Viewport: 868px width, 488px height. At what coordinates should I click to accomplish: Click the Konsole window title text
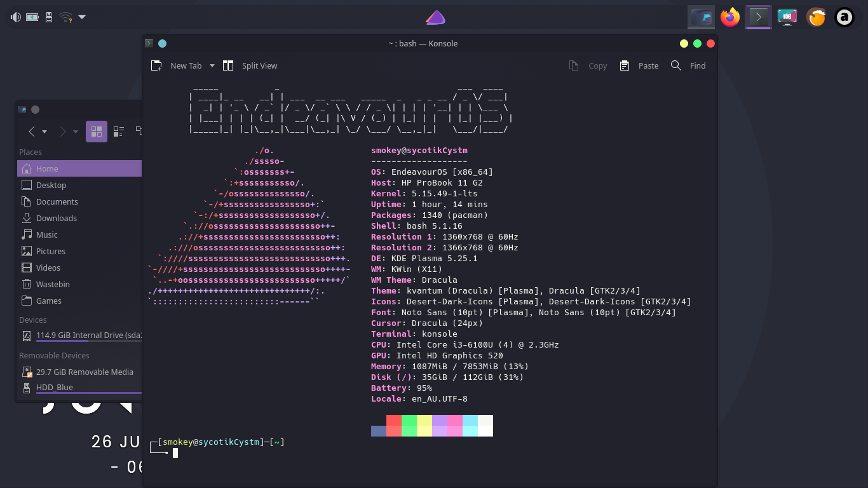pyautogui.click(x=423, y=43)
